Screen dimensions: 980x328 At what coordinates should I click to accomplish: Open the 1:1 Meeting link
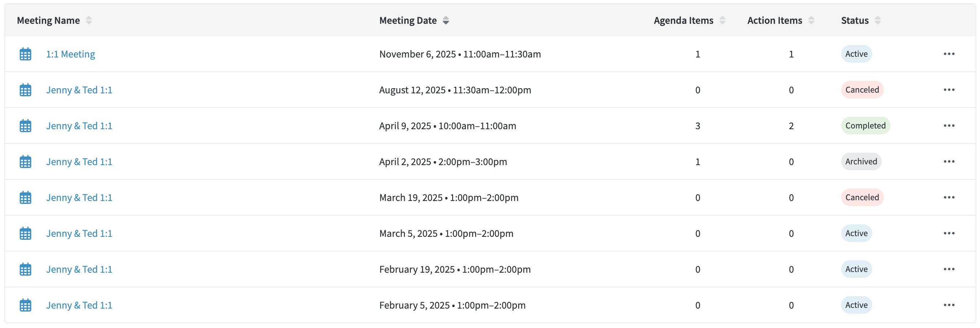point(71,54)
